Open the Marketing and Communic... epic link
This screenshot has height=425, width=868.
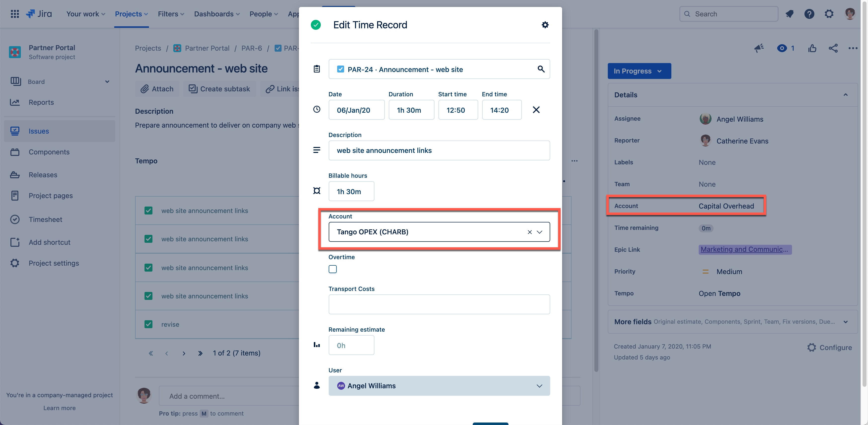coord(745,249)
